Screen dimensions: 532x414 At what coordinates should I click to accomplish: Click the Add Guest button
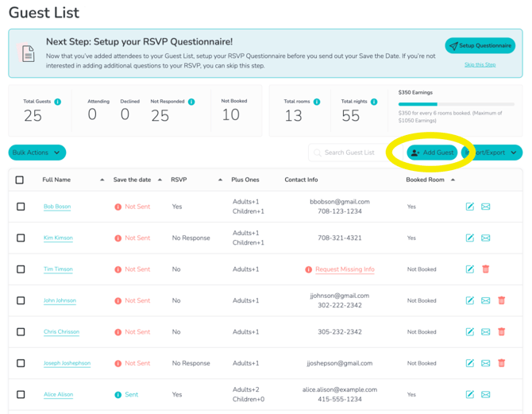coord(432,153)
